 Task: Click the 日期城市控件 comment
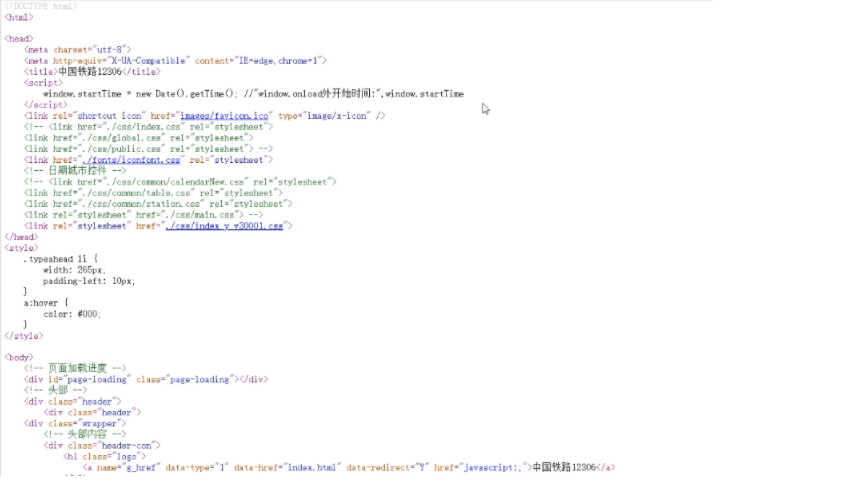[75, 170]
